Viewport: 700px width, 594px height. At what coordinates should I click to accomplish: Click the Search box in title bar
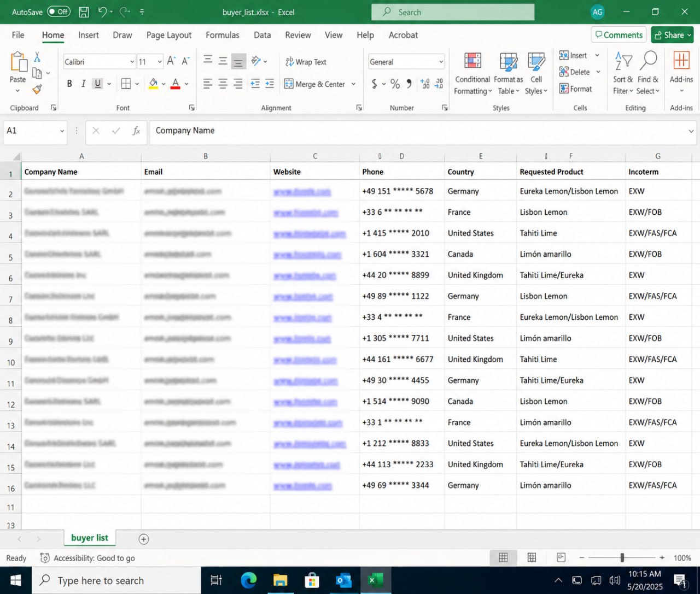pyautogui.click(x=453, y=12)
